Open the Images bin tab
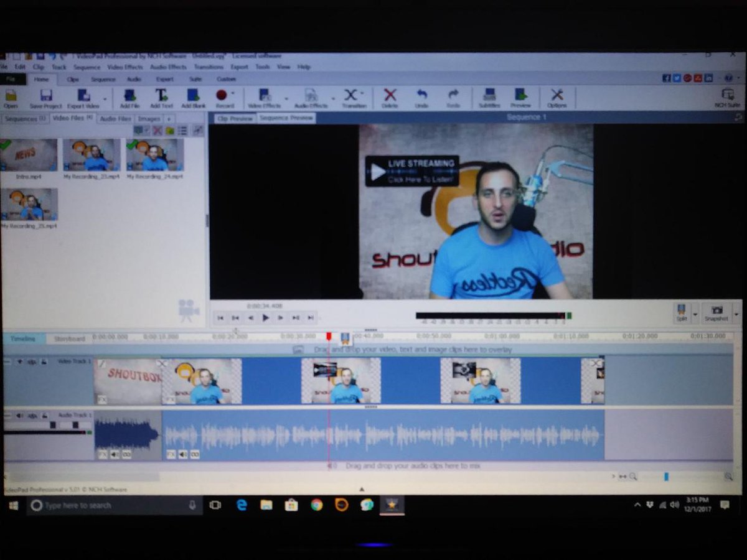Screen dimensions: 747x560 [149, 118]
